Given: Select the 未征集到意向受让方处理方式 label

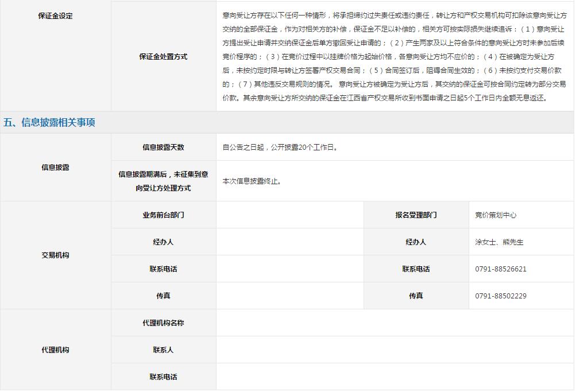Looking at the screenshot, I should tap(163, 181).
